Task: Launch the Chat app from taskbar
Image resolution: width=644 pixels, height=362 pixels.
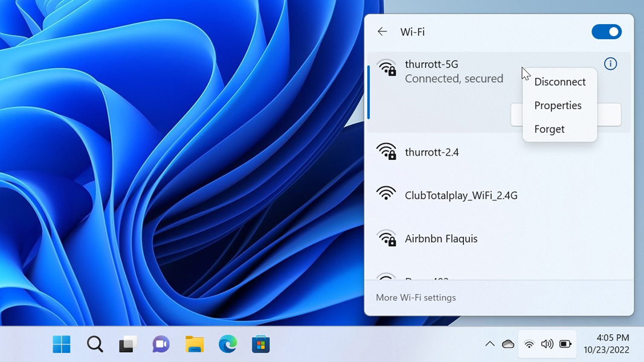Action: coord(161,345)
